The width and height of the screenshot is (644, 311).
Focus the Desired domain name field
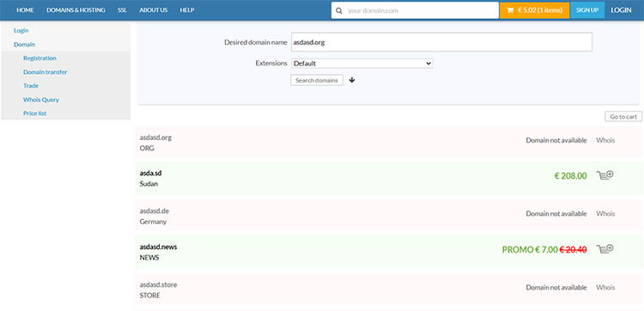pos(441,42)
